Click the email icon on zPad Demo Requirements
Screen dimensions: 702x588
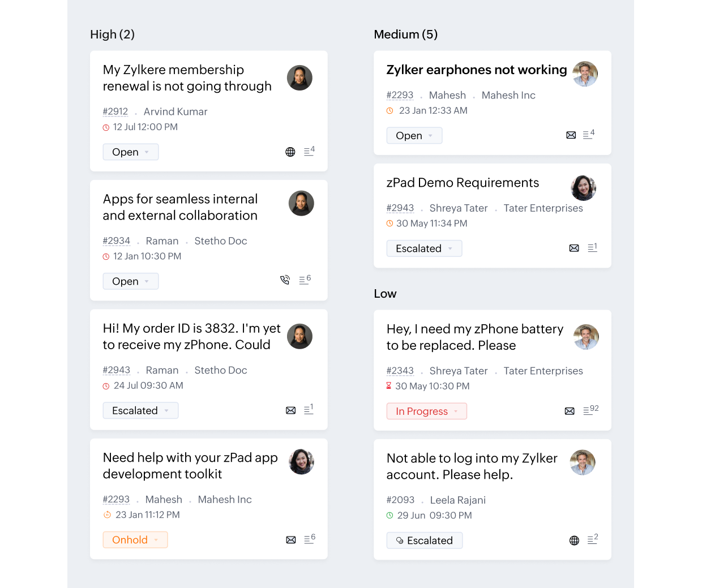click(x=574, y=248)
